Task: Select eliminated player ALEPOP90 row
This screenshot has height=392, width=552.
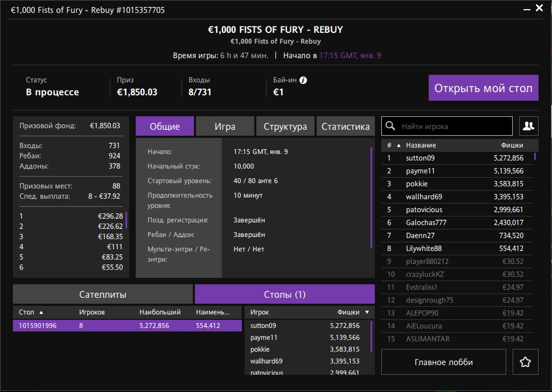Action: 457,313
